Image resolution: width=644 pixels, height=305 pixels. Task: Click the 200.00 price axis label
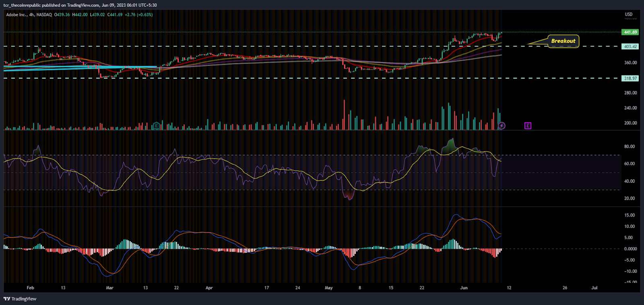click(x=631, y=123)
